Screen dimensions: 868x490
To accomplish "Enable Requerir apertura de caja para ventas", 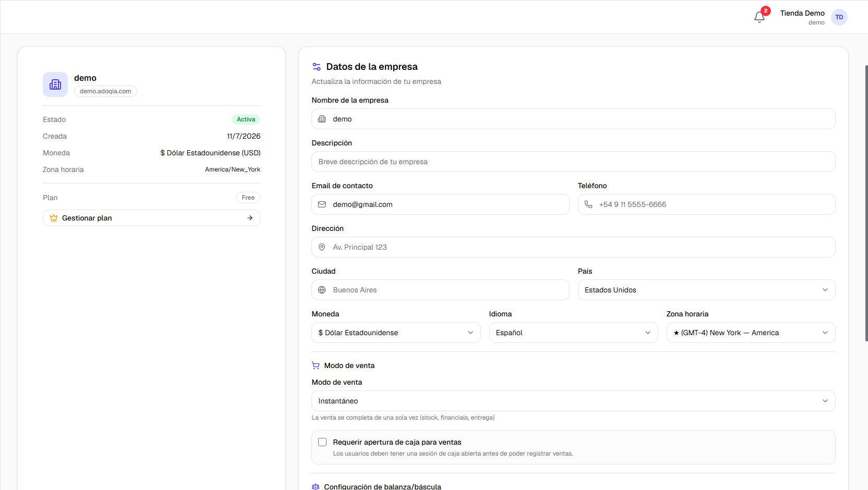I will click(322, 442).
